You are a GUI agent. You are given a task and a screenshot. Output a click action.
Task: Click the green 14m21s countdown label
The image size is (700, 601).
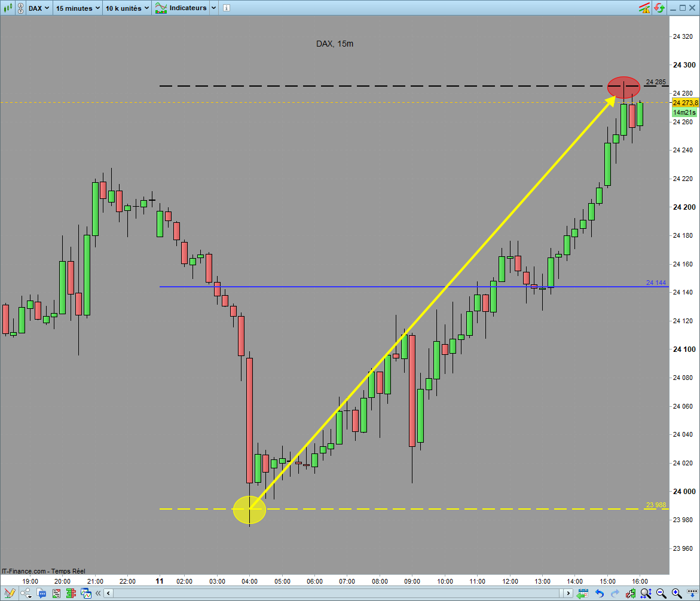pos(684,112)
